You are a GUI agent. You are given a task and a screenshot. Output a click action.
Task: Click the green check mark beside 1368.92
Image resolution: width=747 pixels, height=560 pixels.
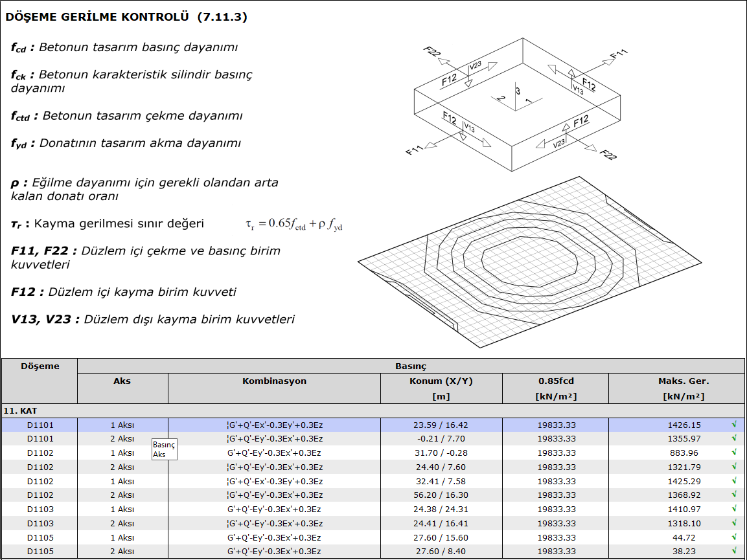pos(734,495)
